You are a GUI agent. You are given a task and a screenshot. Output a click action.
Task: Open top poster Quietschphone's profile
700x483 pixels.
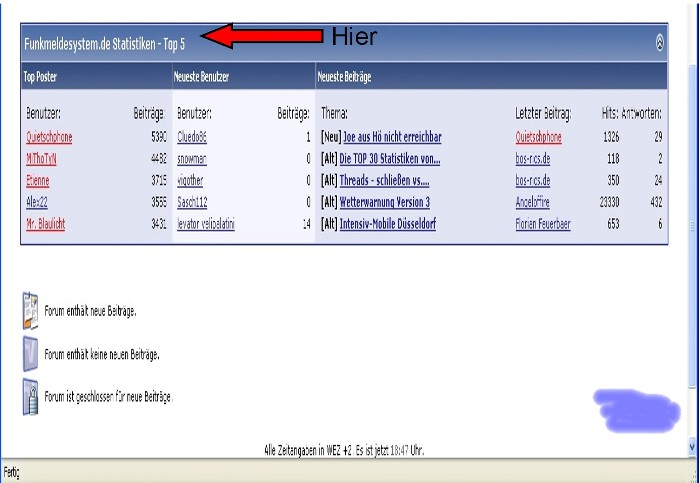click(x=49, y=137)
